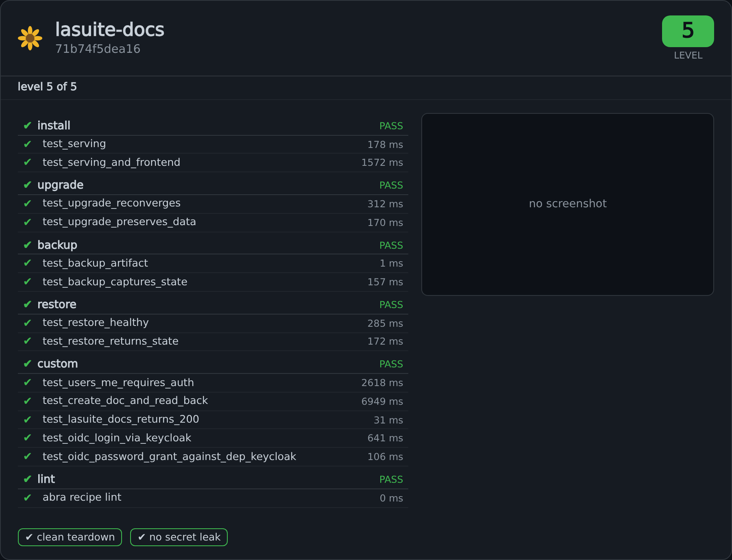Click the PASS status of install
This screenshot has width=732, height=560.
(391, 126)
